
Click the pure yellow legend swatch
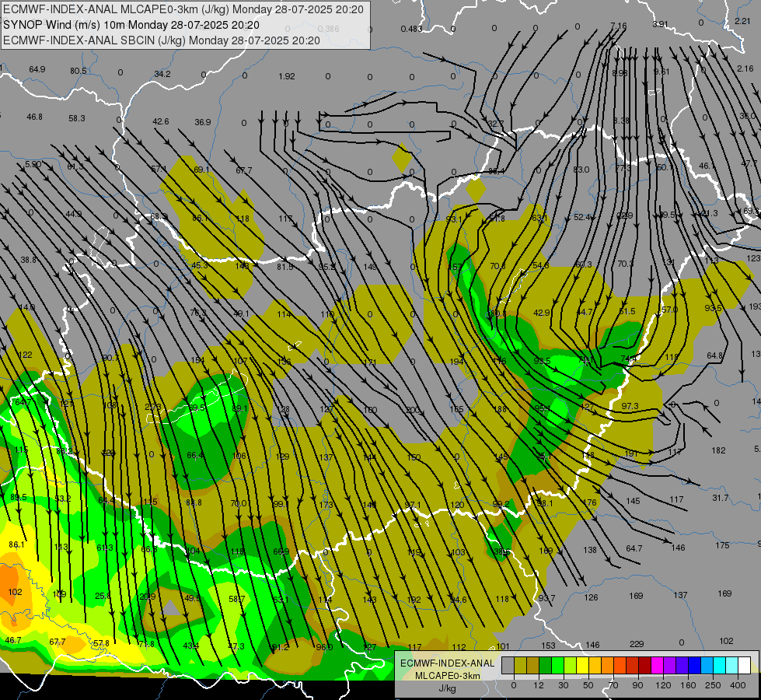[583, 665]
